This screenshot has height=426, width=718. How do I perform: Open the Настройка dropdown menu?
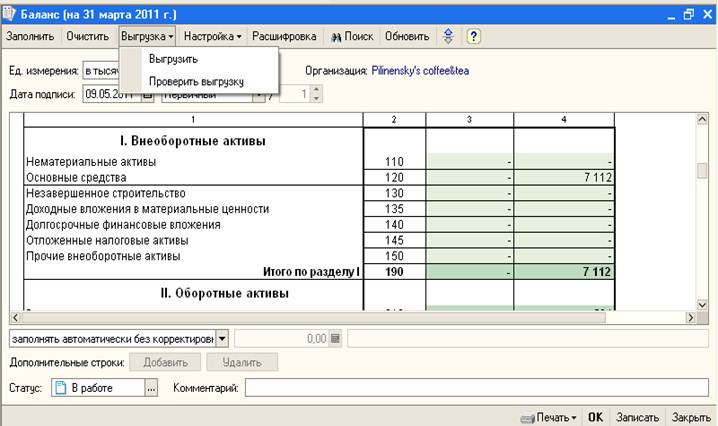[x=212, y=36]
